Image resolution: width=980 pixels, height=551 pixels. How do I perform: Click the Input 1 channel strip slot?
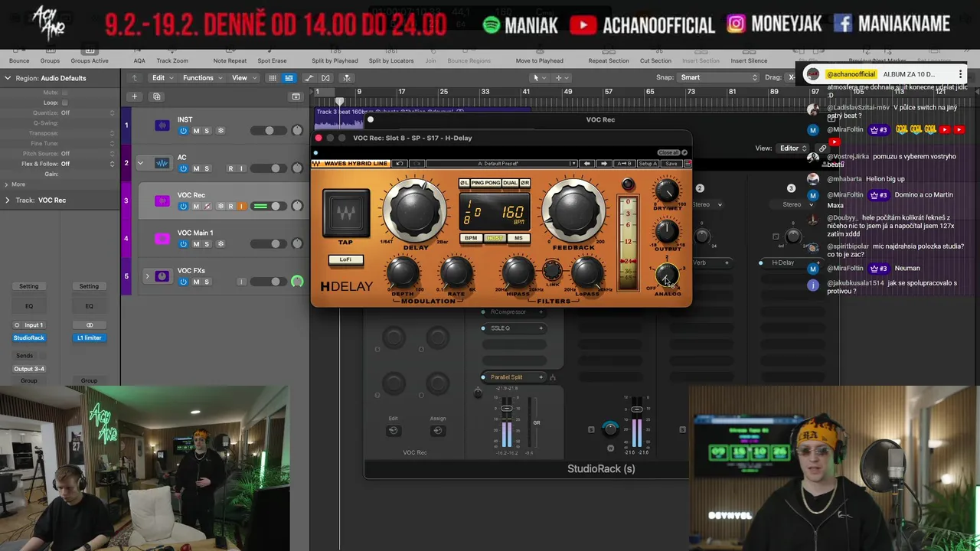click(x=28, y=324)
